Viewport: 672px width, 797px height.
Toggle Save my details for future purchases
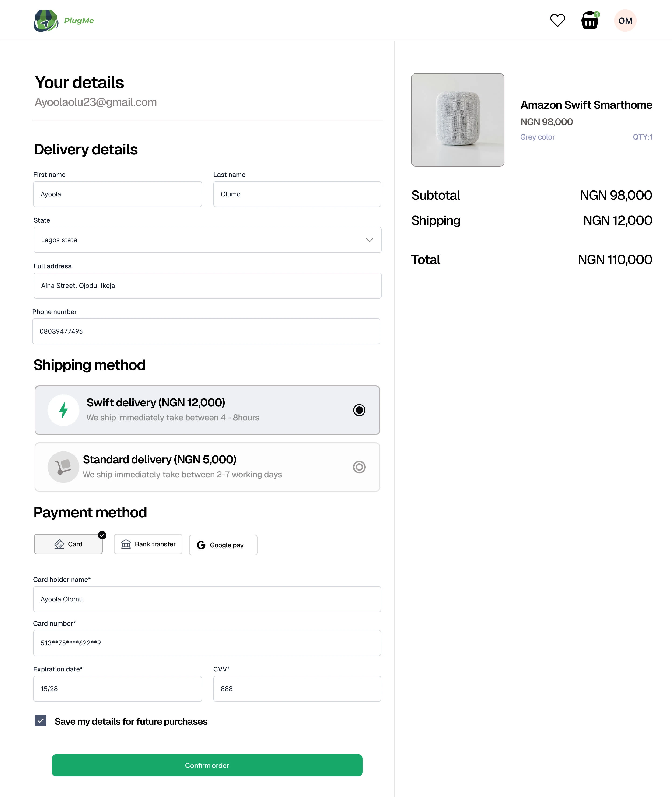(41, 720)
